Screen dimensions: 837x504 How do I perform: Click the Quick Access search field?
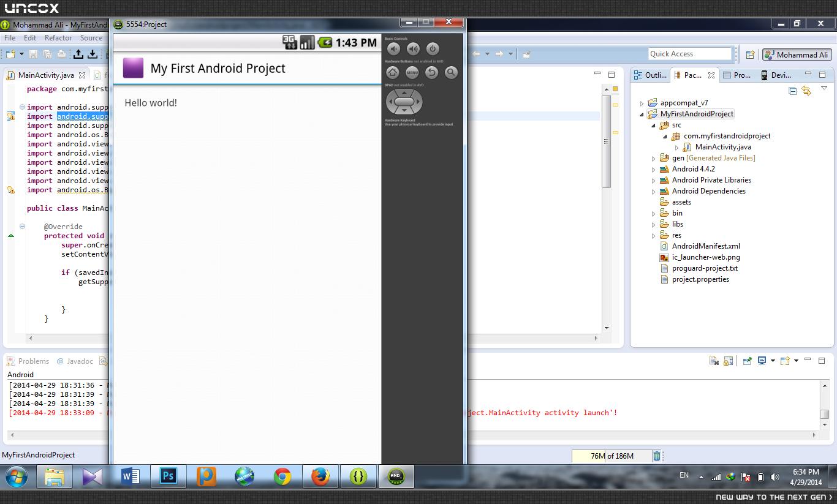click(690, 54)
